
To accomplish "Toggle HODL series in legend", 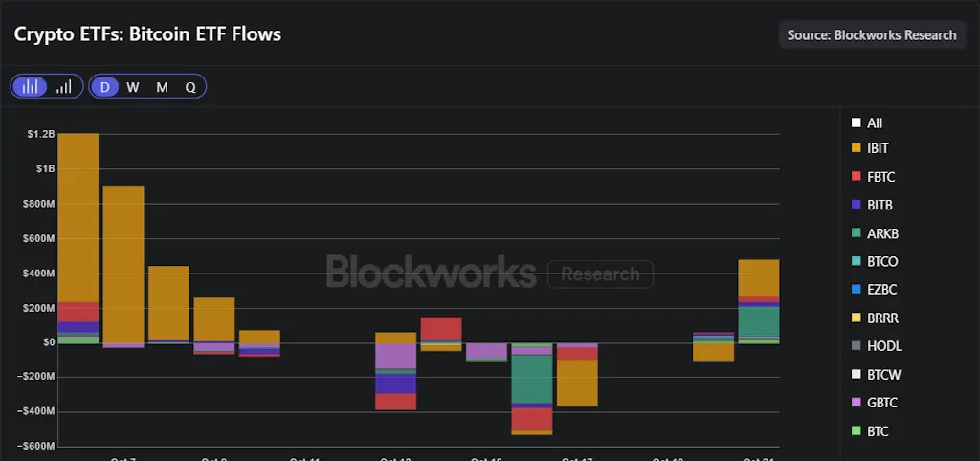I will click(x=877, y=346).
